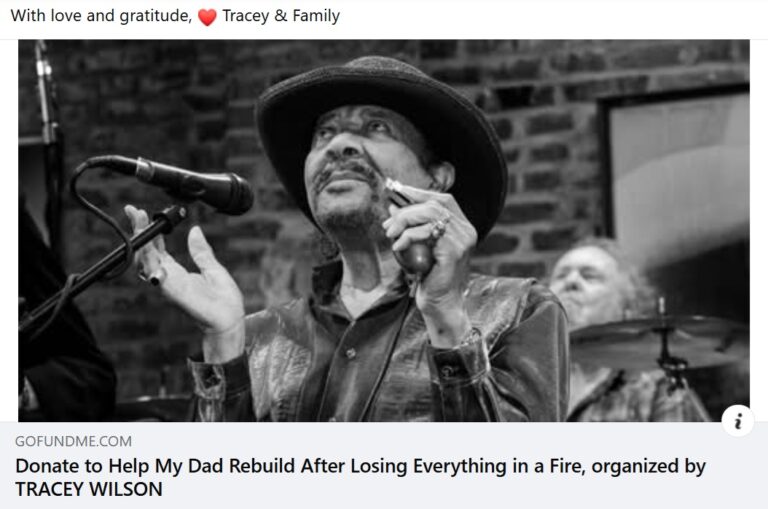
Task: Click the "With love and gratitude" text
Action: pyautogui.click(x=100, y=16)
